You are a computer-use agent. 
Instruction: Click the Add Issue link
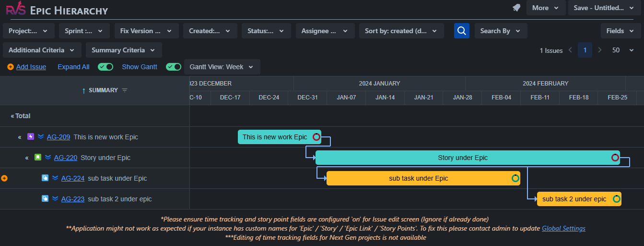point(31,67)
